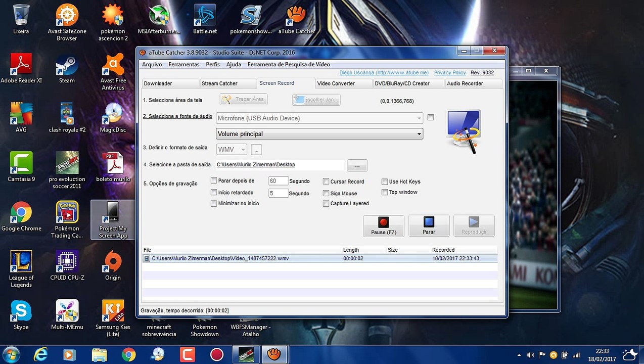Launch MSIAfterburner desktop shortcut
The width and height of the screenshot is (644, 364).
[159, 19]
